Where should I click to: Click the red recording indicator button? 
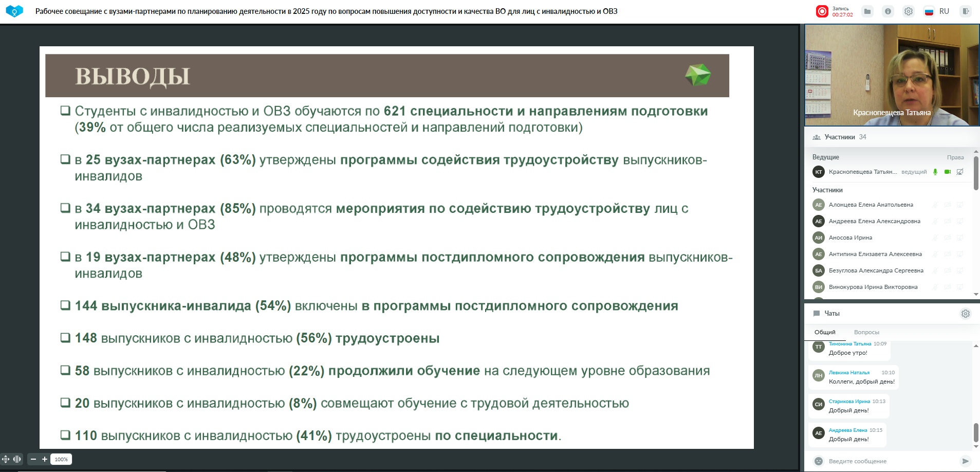822,11
